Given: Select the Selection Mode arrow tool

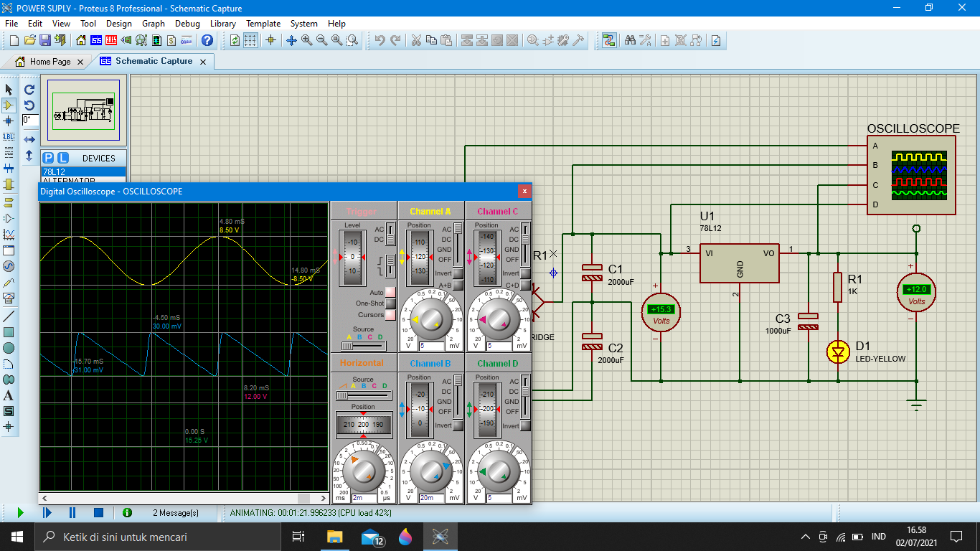Looking at the screenshot, I should (9, 89).
